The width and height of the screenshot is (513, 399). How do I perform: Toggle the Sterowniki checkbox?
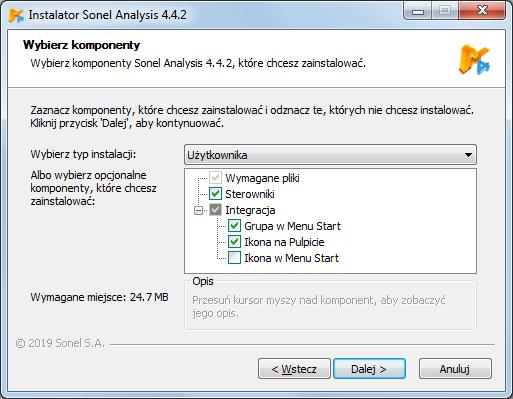click(x=215, y=193)
